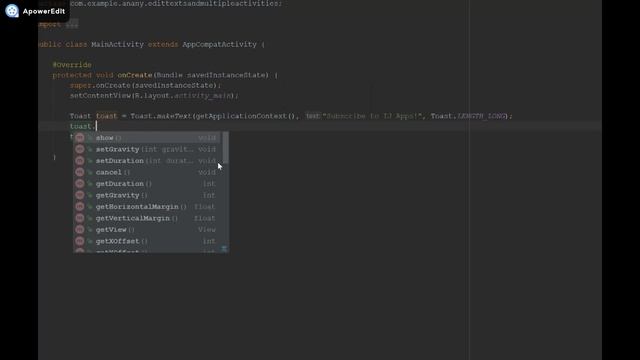Click the completion popup scrollbar thumb
Screen dimensions: 640x360
(x=225, y=147)
